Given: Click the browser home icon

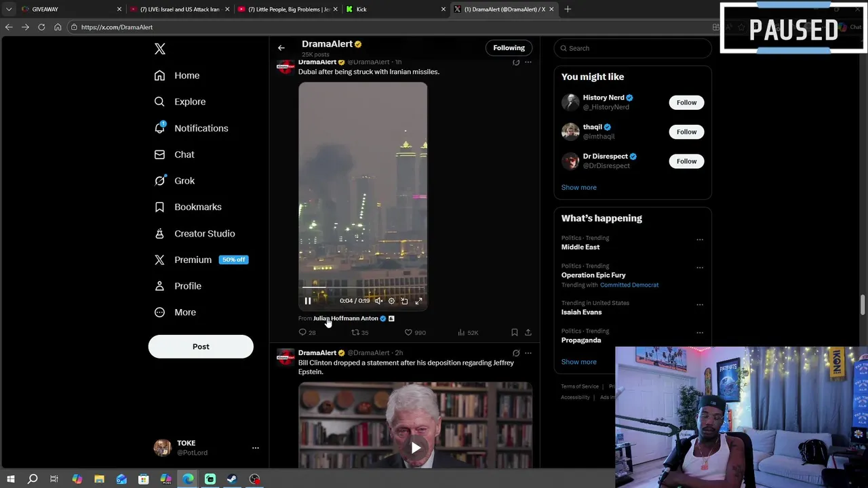Looking at the screenshot, I should pyautogui.click(x=58, y=27).
